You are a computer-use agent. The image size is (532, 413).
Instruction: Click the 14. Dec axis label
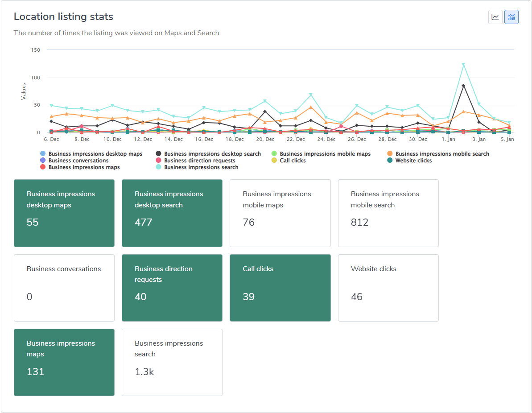coord(174,139)
